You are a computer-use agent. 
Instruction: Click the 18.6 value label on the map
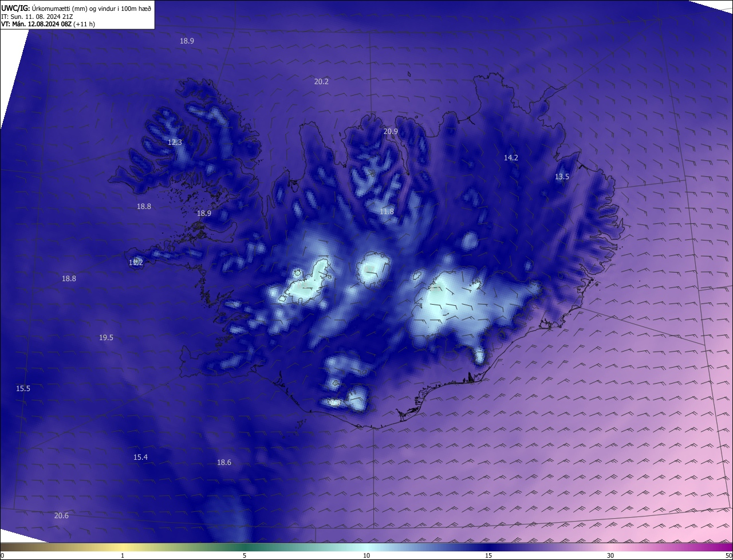[x=224, y=463]
